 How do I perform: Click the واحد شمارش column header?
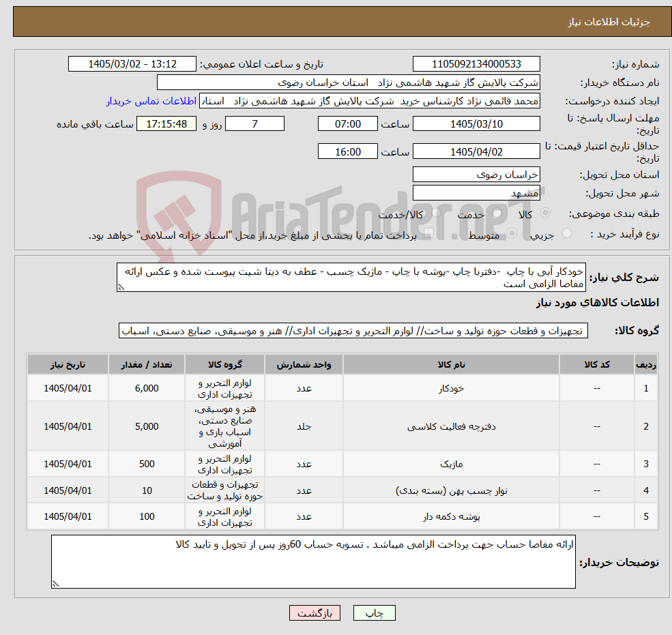pos(304,365)
